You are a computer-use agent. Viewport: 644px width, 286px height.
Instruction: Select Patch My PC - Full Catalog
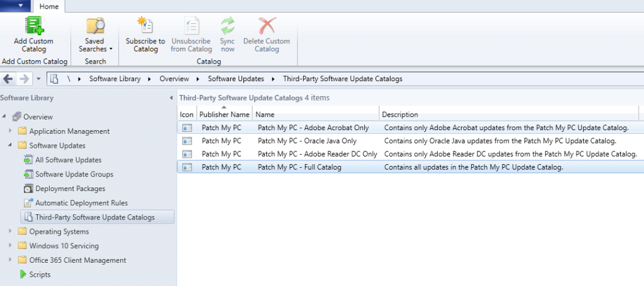(x=299, y=167)
